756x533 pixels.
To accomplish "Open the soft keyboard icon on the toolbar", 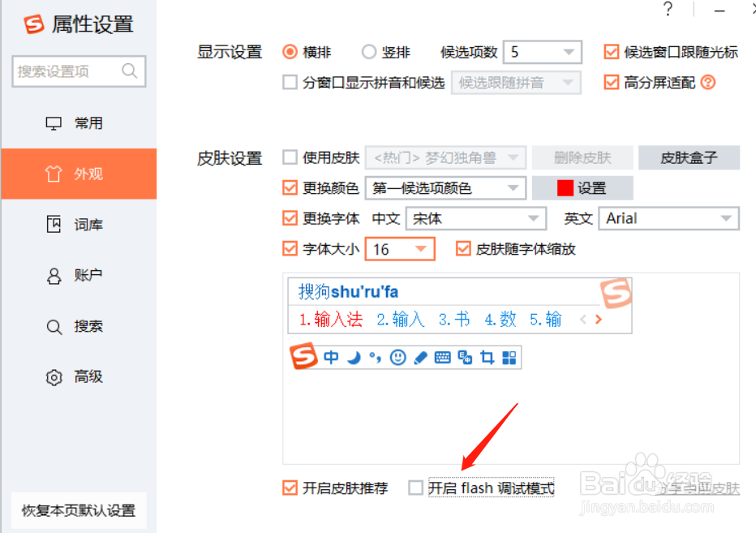I will [x=443, y=358].
